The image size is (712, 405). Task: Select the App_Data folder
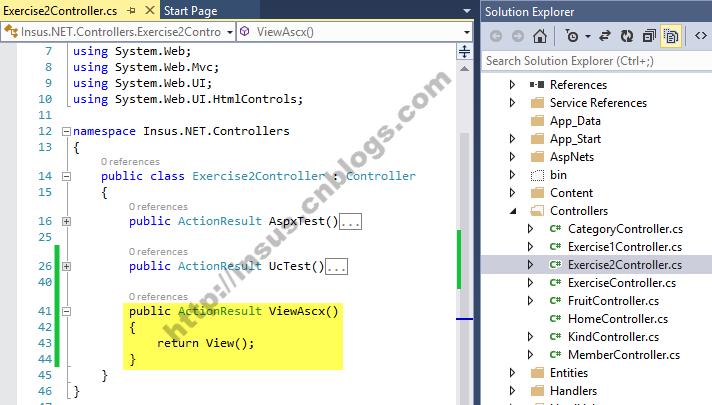coord(575,121)
